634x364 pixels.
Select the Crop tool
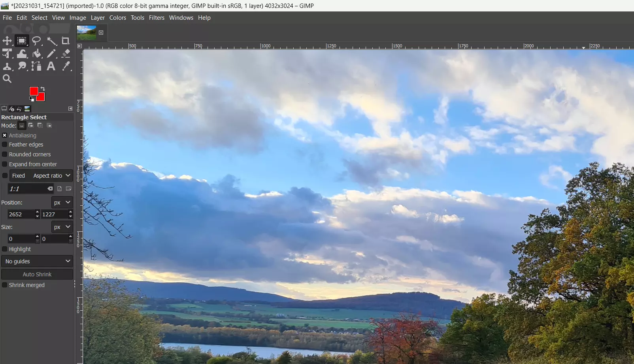(x=66, y=41)
